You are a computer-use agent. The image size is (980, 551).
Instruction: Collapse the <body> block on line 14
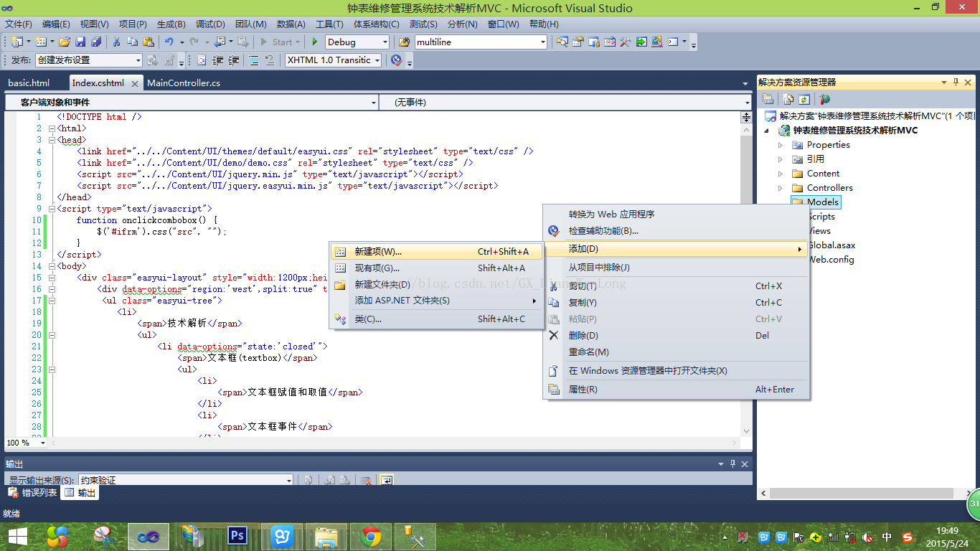pos(52,266)
